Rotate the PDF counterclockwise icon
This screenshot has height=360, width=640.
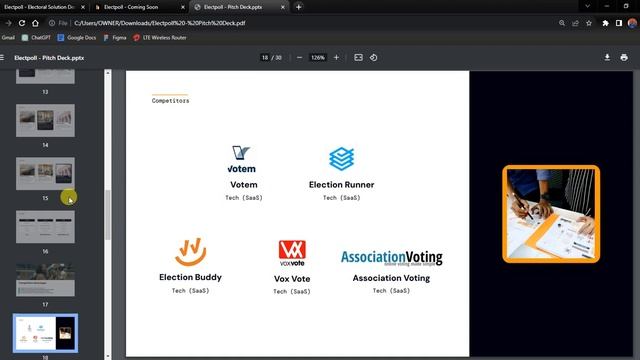(373, 58)
